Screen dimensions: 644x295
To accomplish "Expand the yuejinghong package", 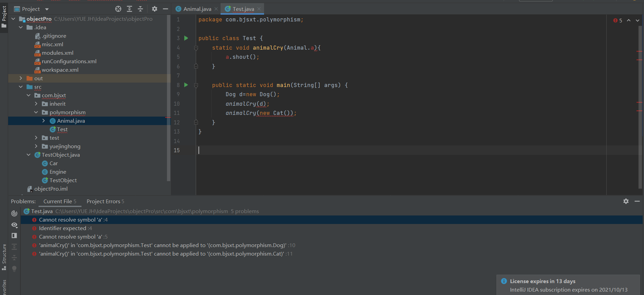I will pyautogui.click(x=36, y=146).
